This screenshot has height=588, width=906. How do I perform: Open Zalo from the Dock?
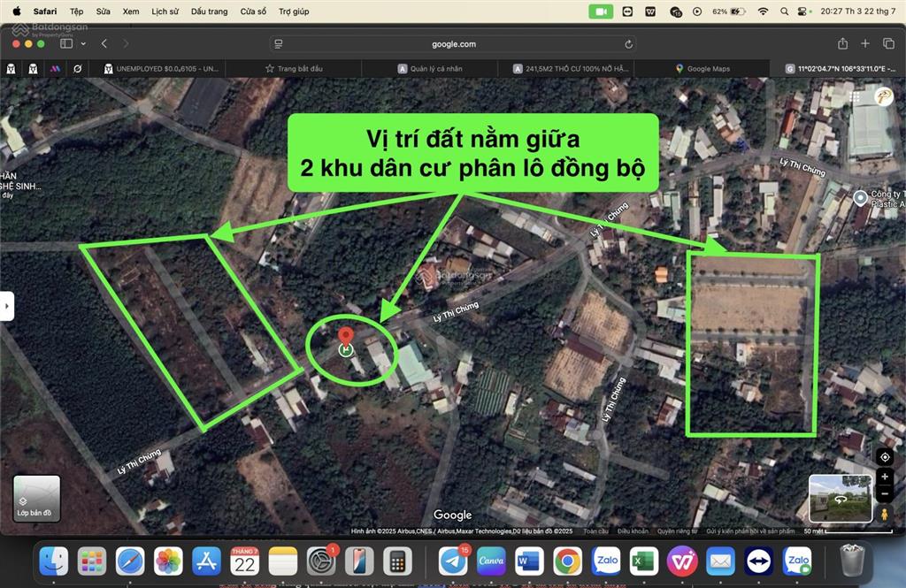point(604,561)
